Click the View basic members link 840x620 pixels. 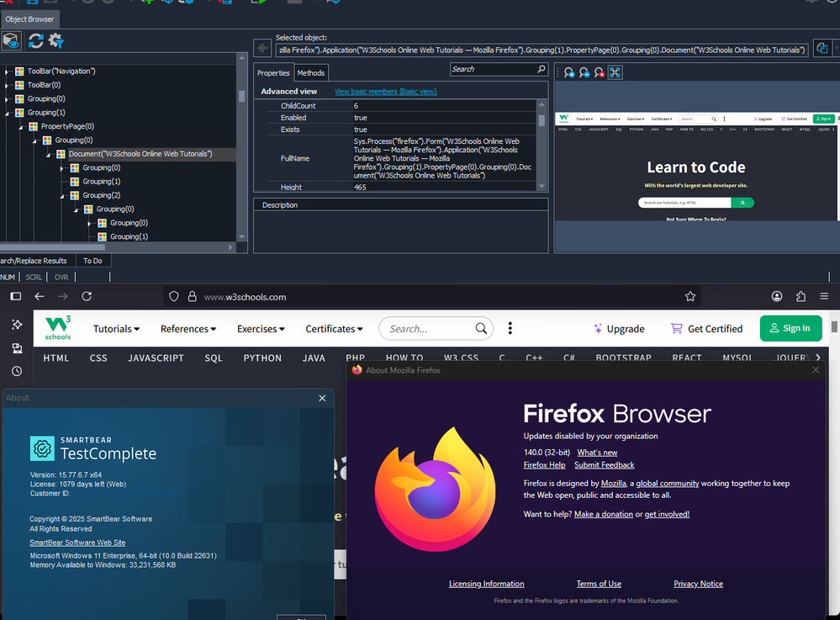pyautogui.click(x=385, y=92)
